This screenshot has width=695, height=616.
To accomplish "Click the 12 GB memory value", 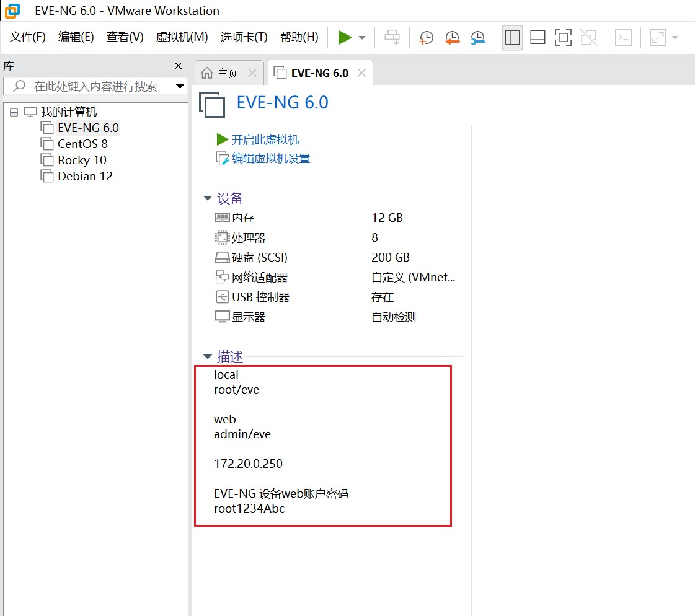I will point(387,218).
